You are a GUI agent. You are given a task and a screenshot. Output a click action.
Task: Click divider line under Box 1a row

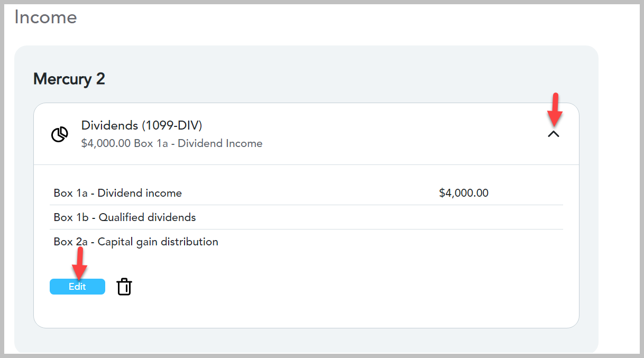click(306, 205)
